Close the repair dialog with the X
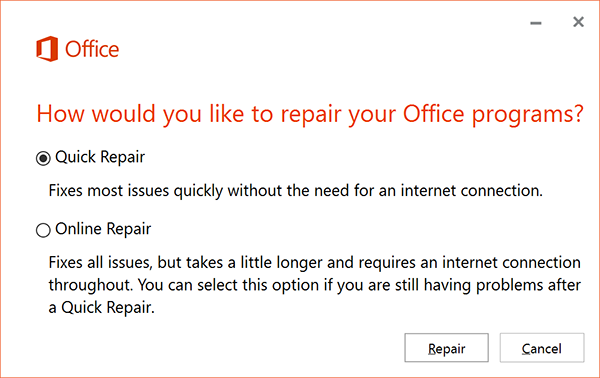Screen dimensions: 600x378 [578, 22]
